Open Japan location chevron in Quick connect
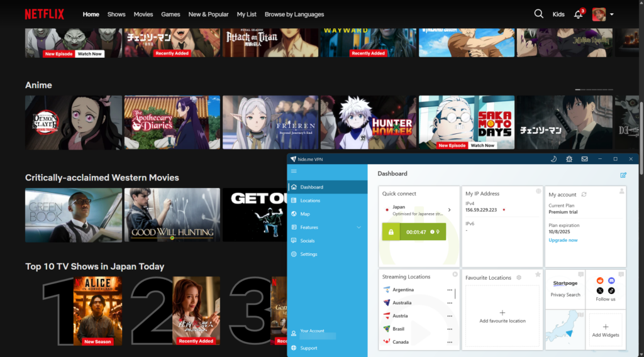644x357 pixels. (449, 210)
